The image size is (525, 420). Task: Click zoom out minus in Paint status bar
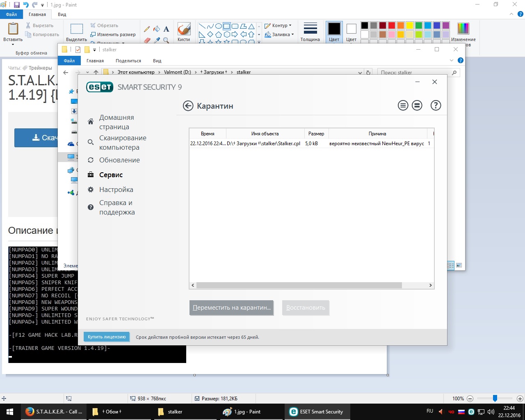pyautogui.click(x=470, y=399)
